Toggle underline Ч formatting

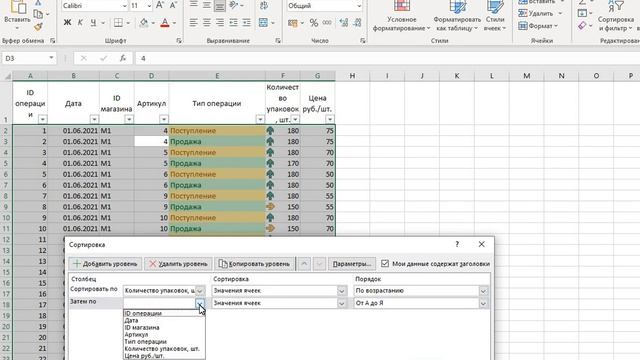93,23
